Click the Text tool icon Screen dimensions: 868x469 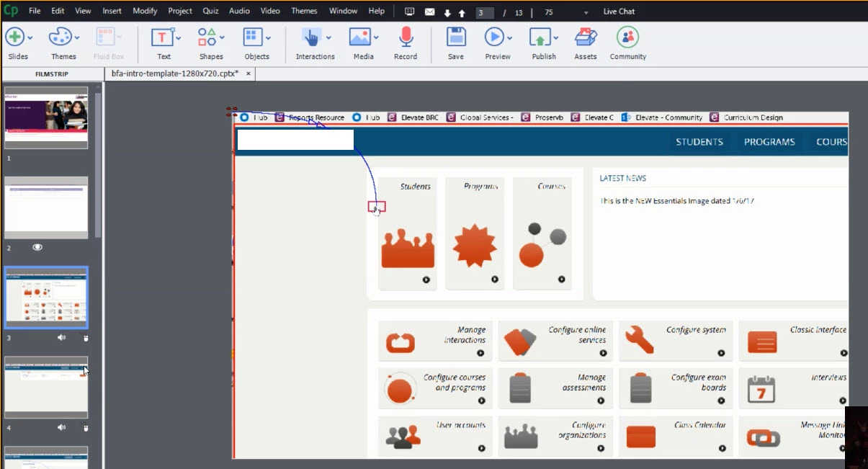162,37
